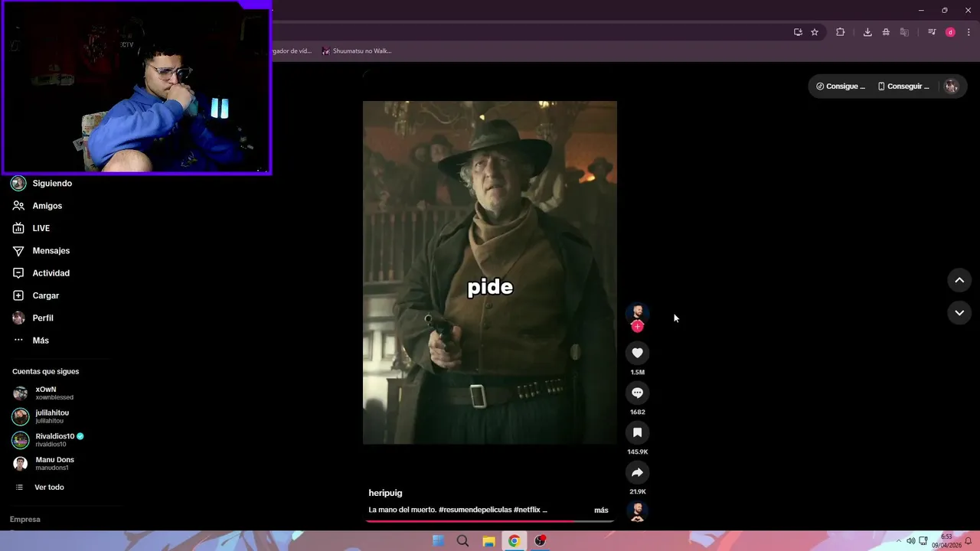Show hidden system tray icons
980x551 pixels.
click(x=899, y=541)
